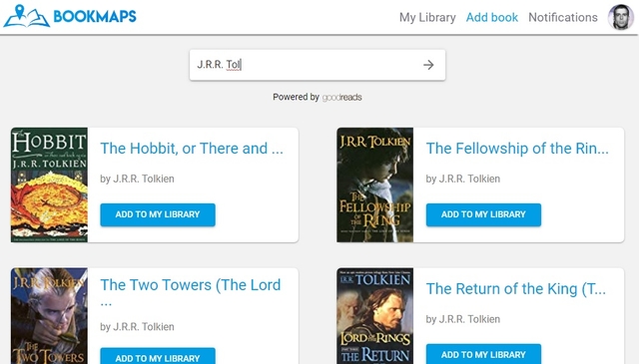
Task: Click author name under The Return of King
Action: click(469, 319)
